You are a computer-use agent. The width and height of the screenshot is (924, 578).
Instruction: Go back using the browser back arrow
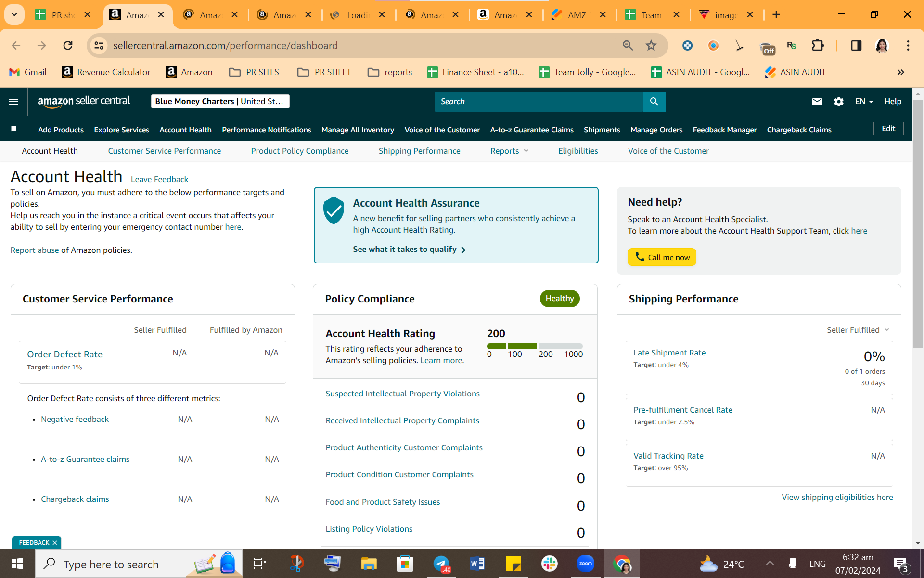16,45
